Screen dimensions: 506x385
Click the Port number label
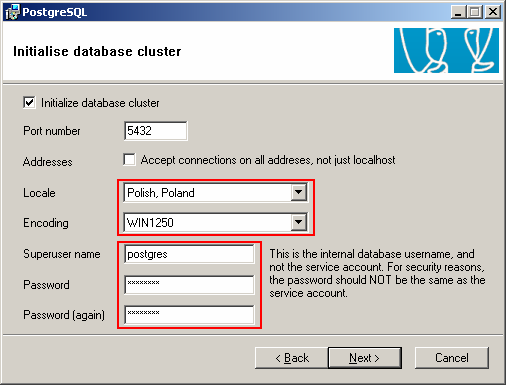(52, 131)
